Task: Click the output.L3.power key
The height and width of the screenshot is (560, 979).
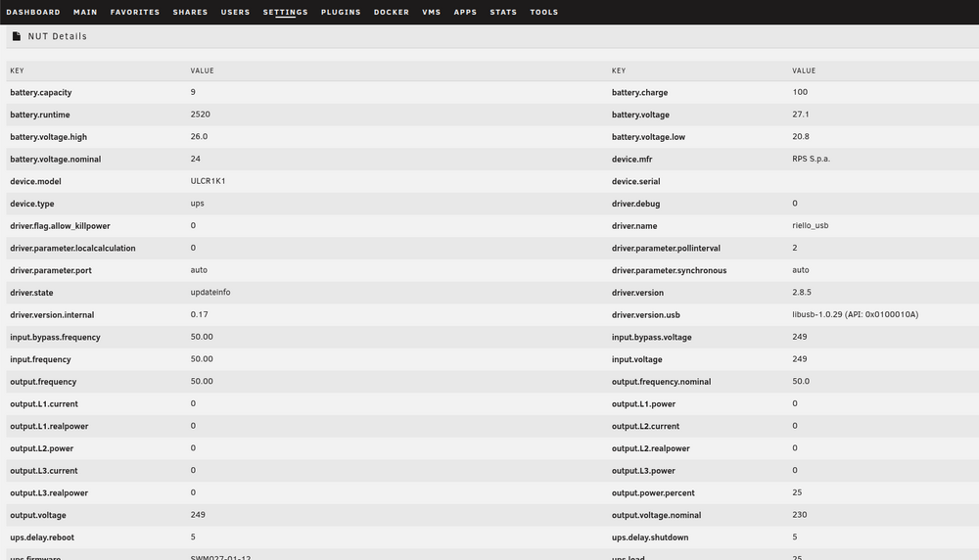Action: (x=643, y=471)
